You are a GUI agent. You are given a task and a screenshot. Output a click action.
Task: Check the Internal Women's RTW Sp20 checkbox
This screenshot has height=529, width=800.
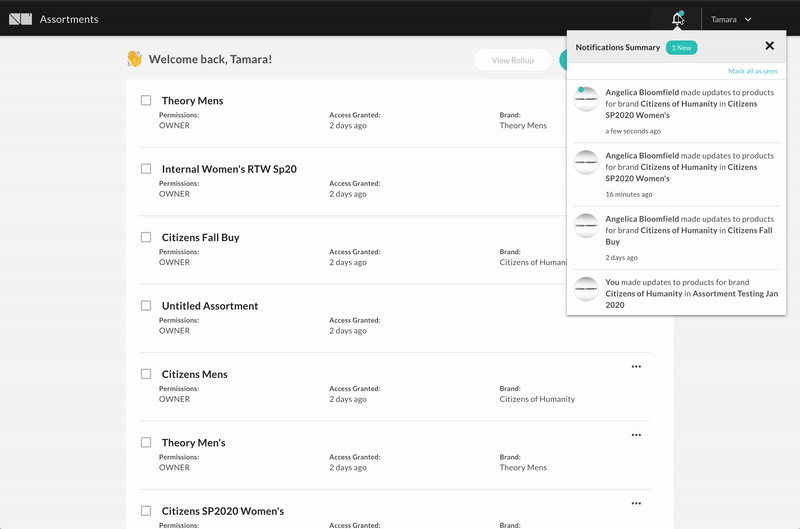(146, 168)
